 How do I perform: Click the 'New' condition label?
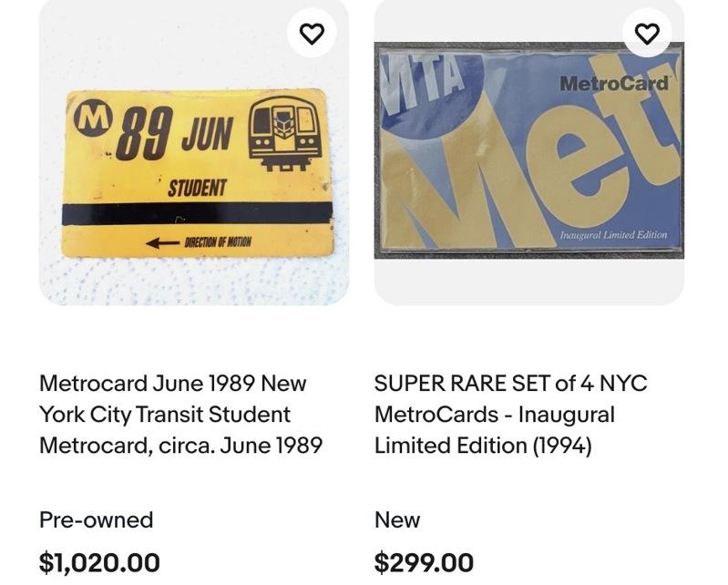[397, 520]
